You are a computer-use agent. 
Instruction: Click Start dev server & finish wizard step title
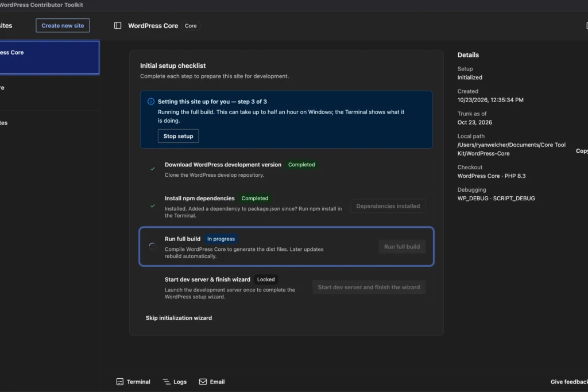pos(207,279)
